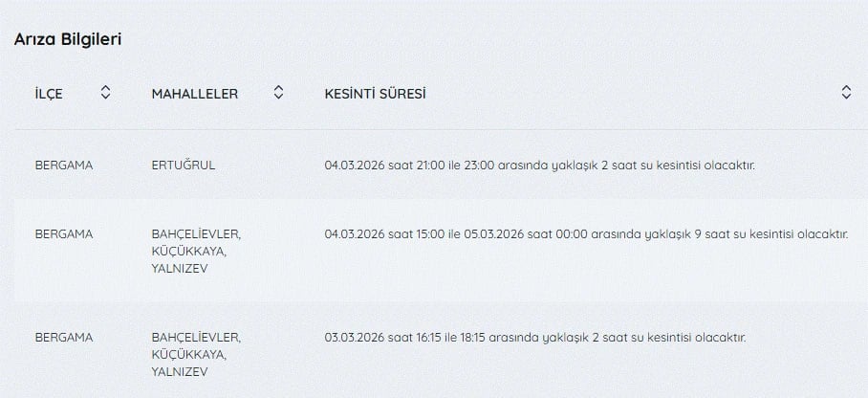Select YALNIZEV in the 9-hour outage row
Image resolution: width=868 pixels, height=398 pixels.
tap(180, 269)
